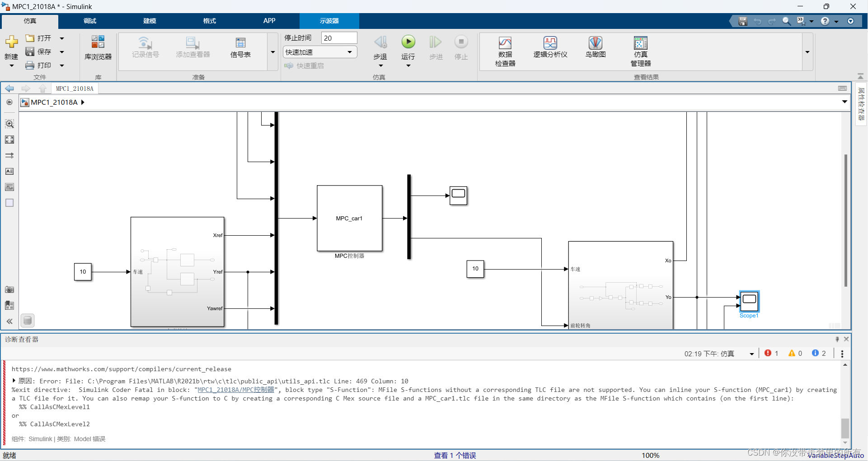Switch to the APP tab
Viewport: 868px width, 461px height.
pos(269,21)
